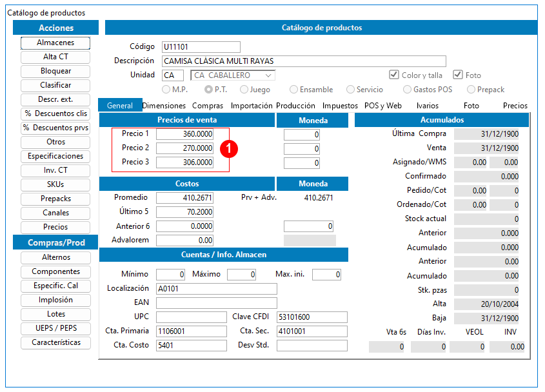This screenshot has width=545, height=392.
Task: Open the Características button
Action: 55,342
